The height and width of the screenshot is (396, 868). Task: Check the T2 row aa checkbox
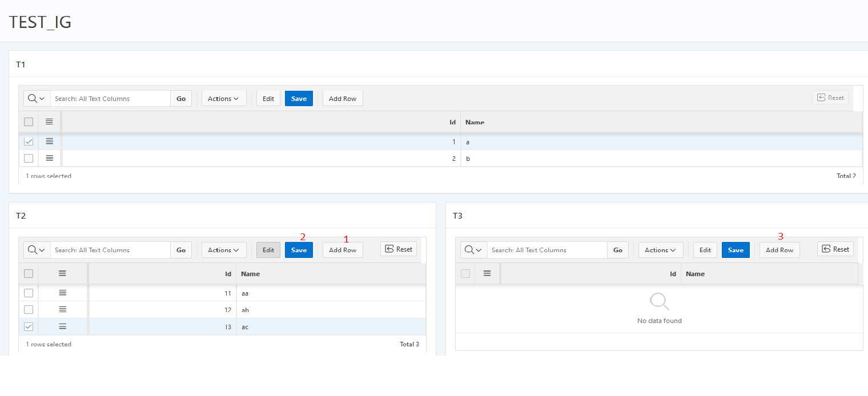pos(29,293)
